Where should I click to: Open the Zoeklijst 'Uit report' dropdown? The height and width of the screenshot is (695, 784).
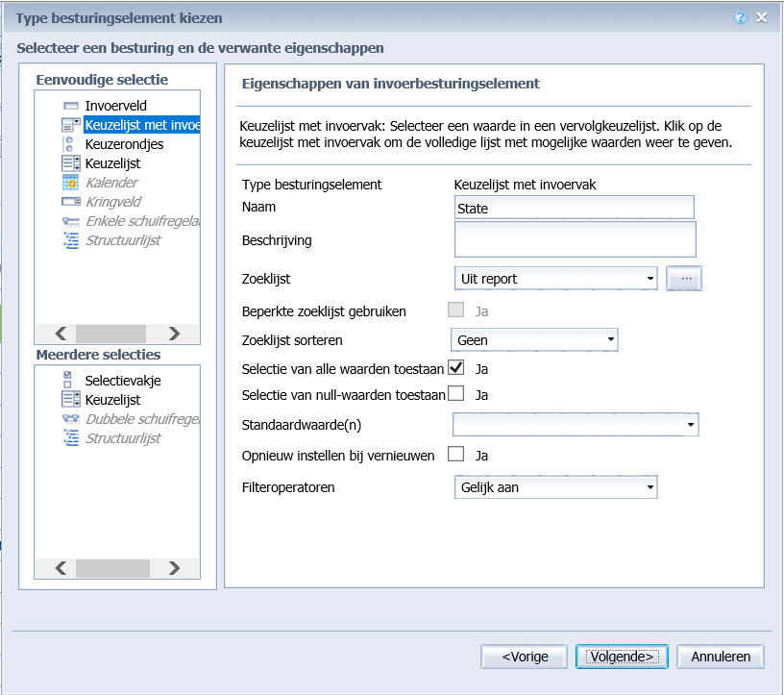pos(650,279)
